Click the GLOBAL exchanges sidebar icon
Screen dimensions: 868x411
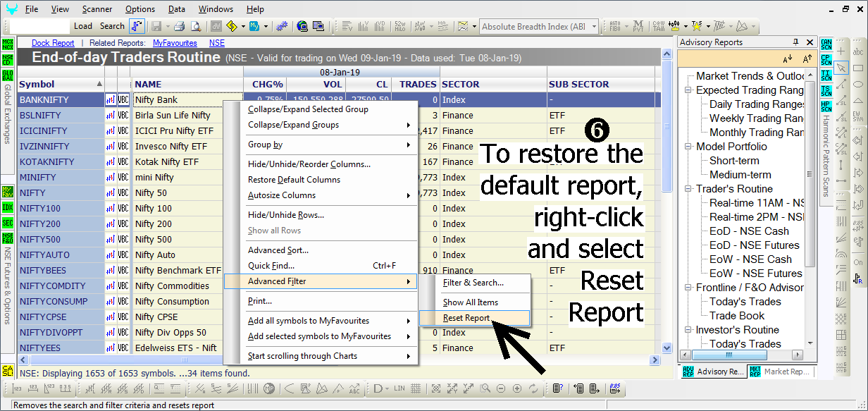click(8, 75)
